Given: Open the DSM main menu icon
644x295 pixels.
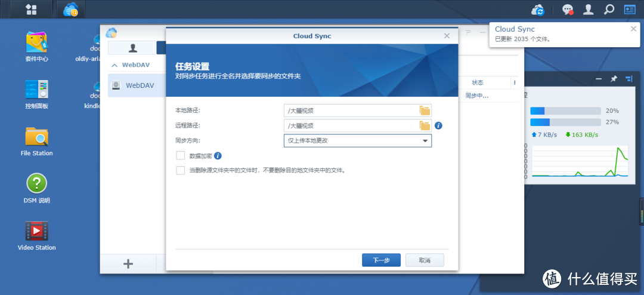Looking at the screenshot, I should [x=31, y=9].
